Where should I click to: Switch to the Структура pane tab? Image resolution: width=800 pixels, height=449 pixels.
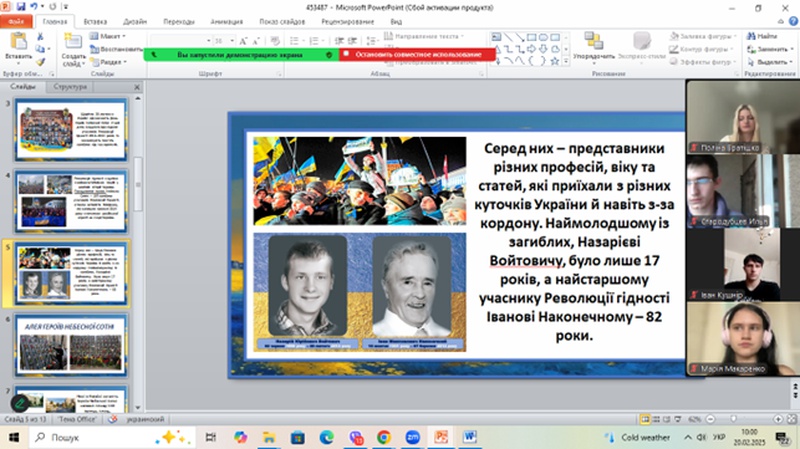[70, 87]
